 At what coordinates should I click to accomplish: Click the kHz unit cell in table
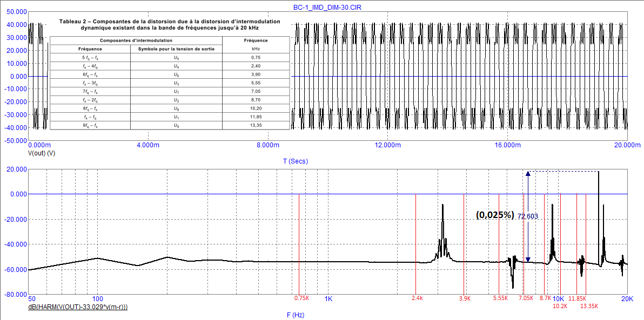pos(256,49)
